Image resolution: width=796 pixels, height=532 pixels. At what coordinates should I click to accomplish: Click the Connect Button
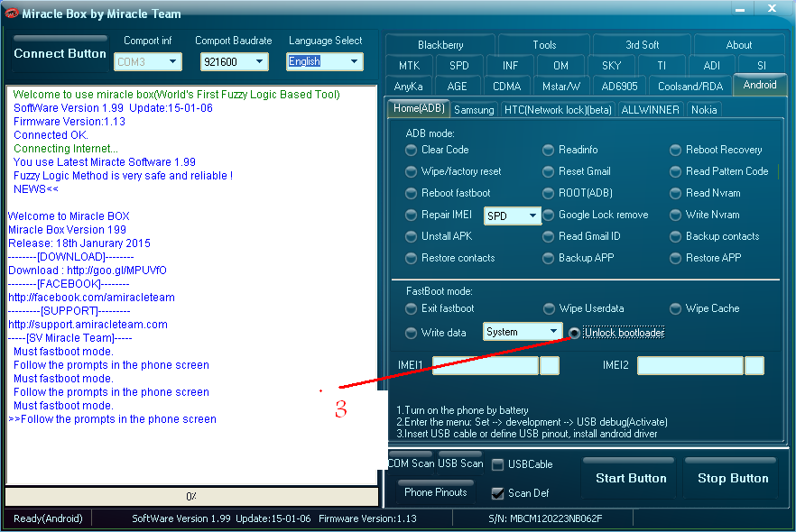point(60,54)
